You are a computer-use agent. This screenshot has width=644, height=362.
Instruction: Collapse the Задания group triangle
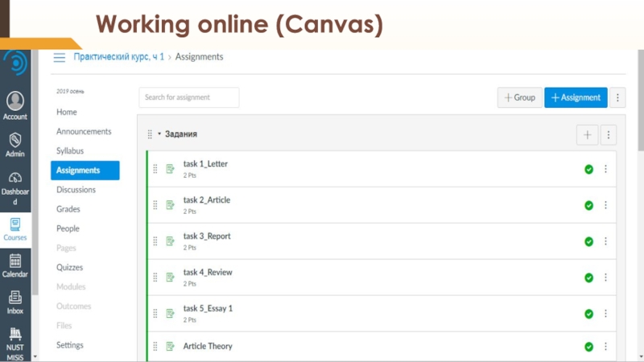click(159, 134)
